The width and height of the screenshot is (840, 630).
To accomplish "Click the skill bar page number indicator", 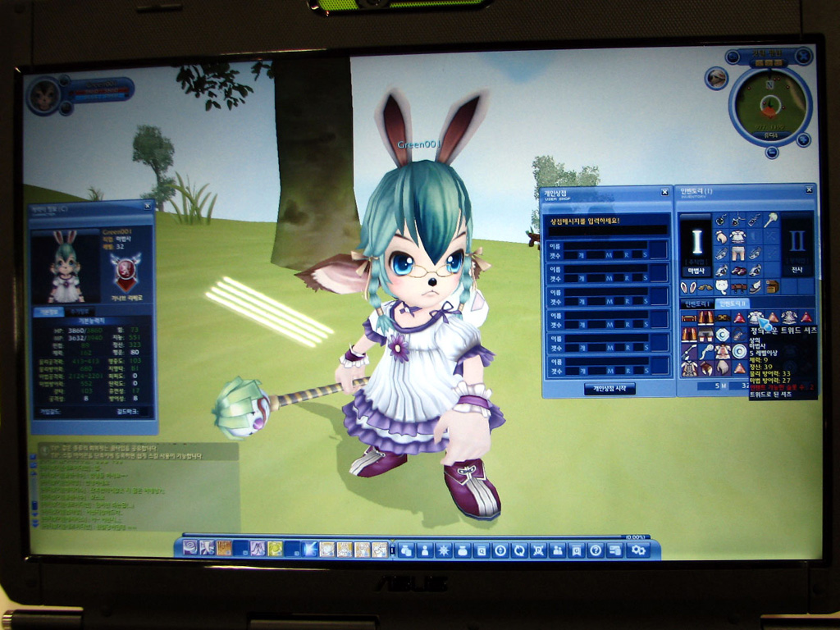I will [x=393, y=550].
